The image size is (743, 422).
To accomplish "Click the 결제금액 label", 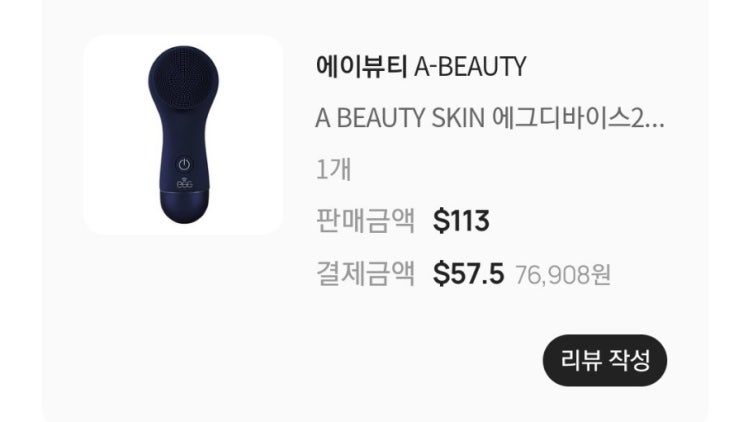I will (365, 273).
